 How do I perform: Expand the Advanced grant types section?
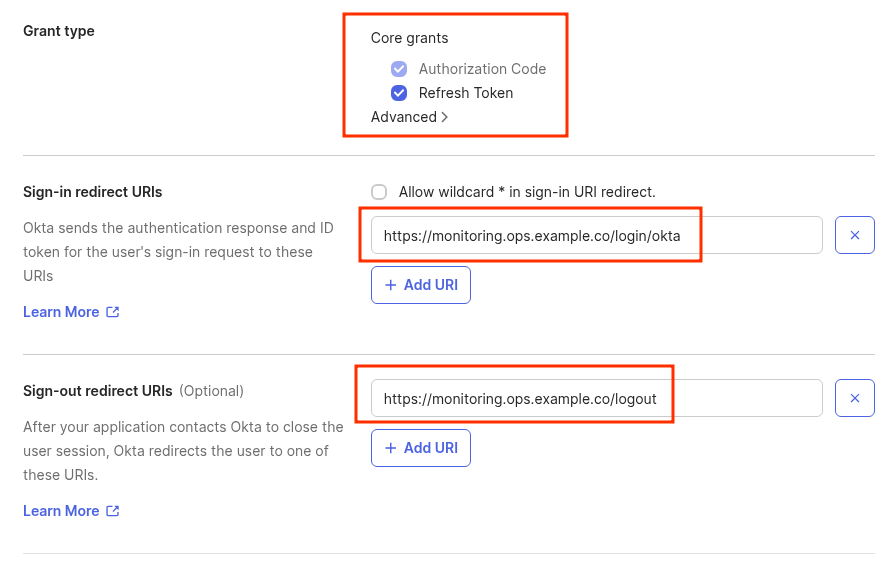[x=404, y=117]
